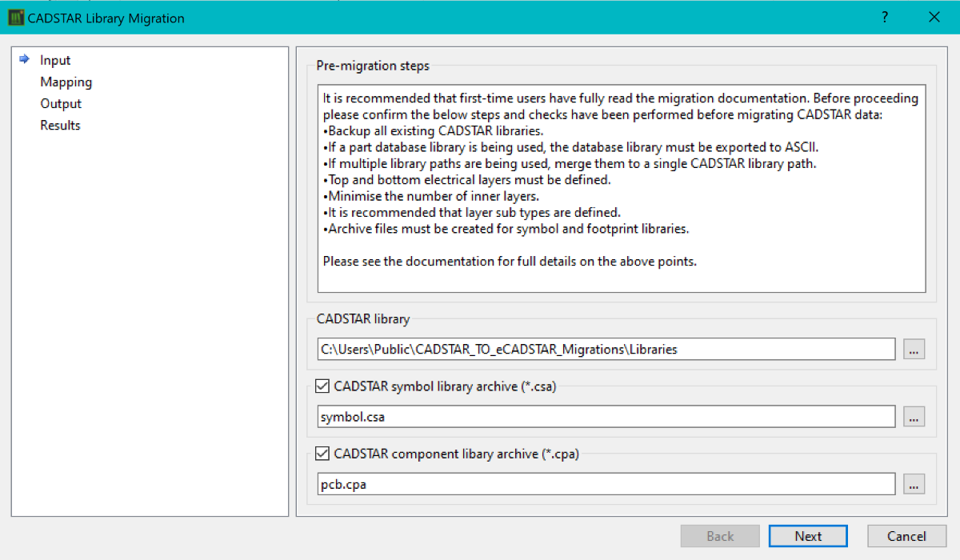Close the CADSTAR Library Migration dialog

pos(934,17)
